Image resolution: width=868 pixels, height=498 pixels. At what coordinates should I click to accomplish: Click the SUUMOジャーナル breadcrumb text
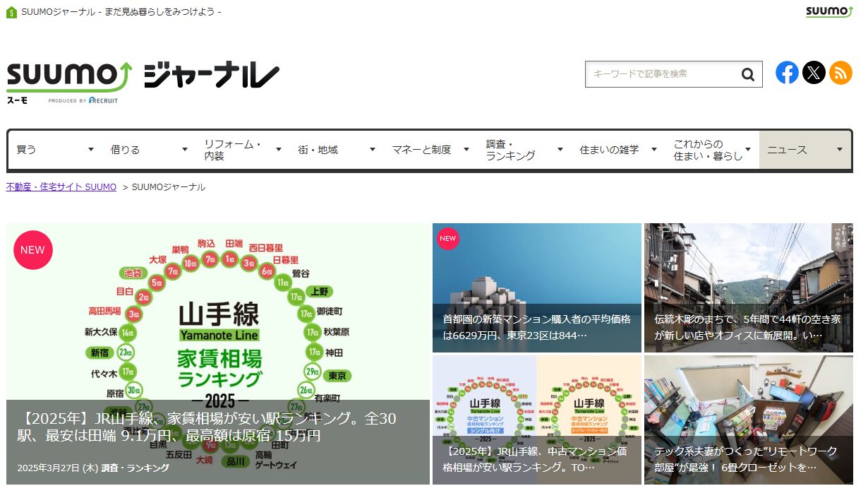coord(169,187)
